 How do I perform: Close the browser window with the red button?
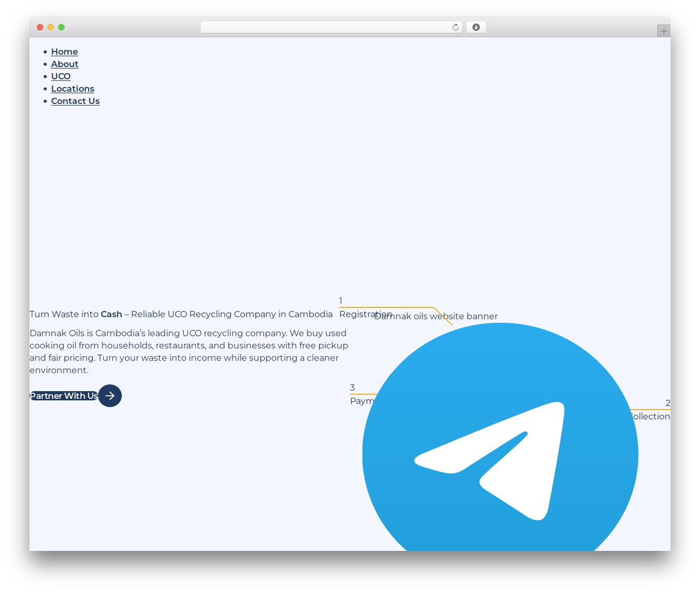pyautogui.click(x=40, y=27)
